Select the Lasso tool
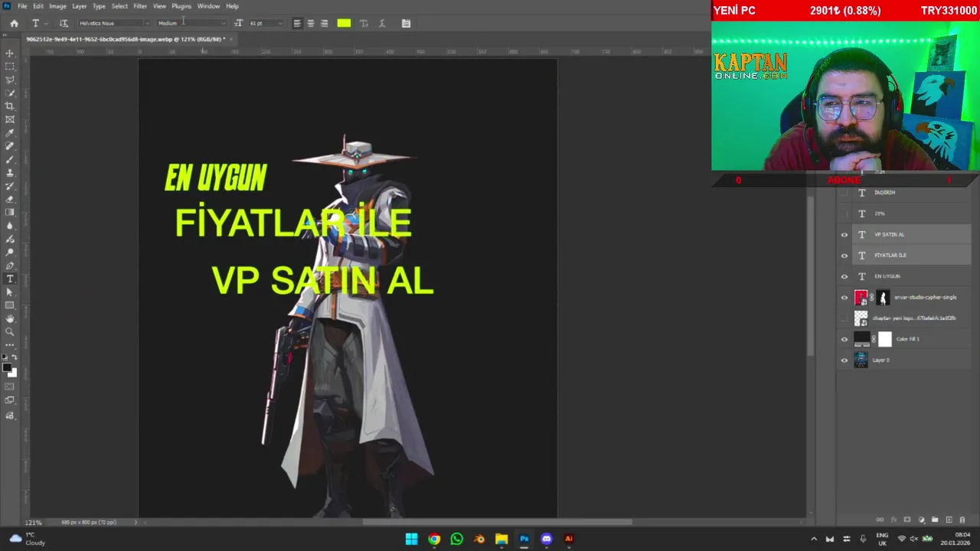This screenshot has width=980, height=551. (10, 80)
